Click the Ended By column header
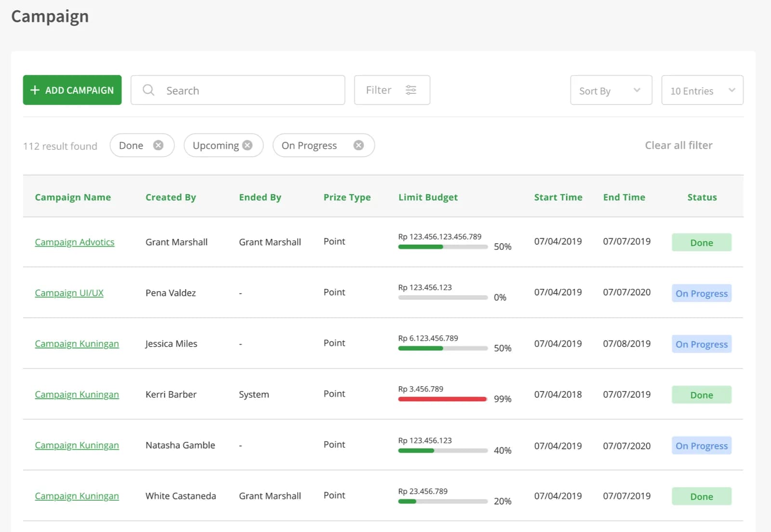The height and width of the screenshot is (532, 771). tap(260, 197)
